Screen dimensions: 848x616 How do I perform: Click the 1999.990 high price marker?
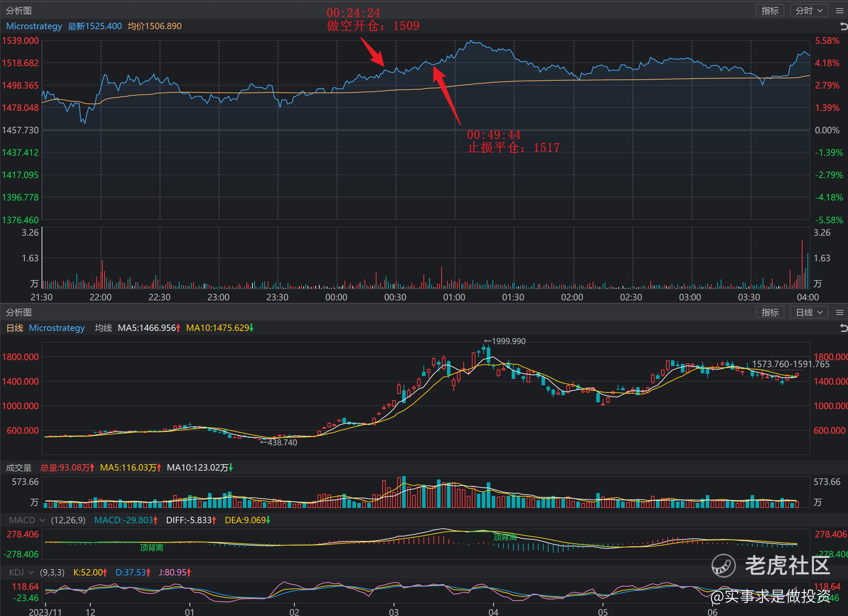pyautogui.click(x=505, y=341)
